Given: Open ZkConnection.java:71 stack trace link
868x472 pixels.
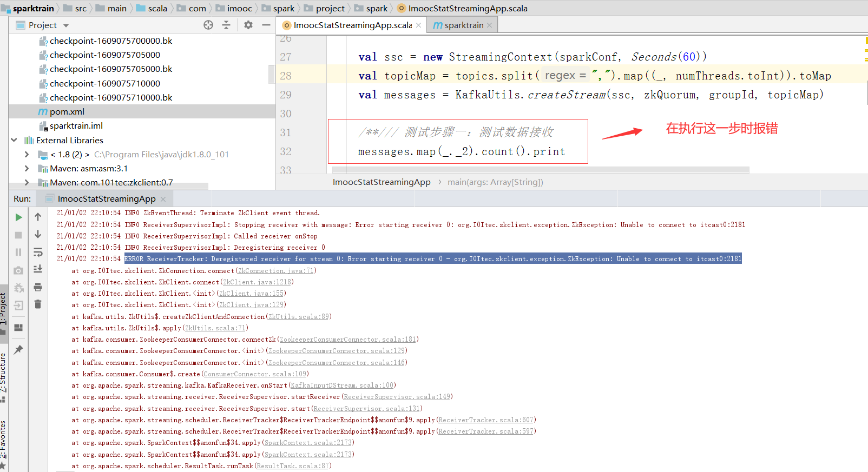Looking at the screenshot, I should [x=276, y=270].
